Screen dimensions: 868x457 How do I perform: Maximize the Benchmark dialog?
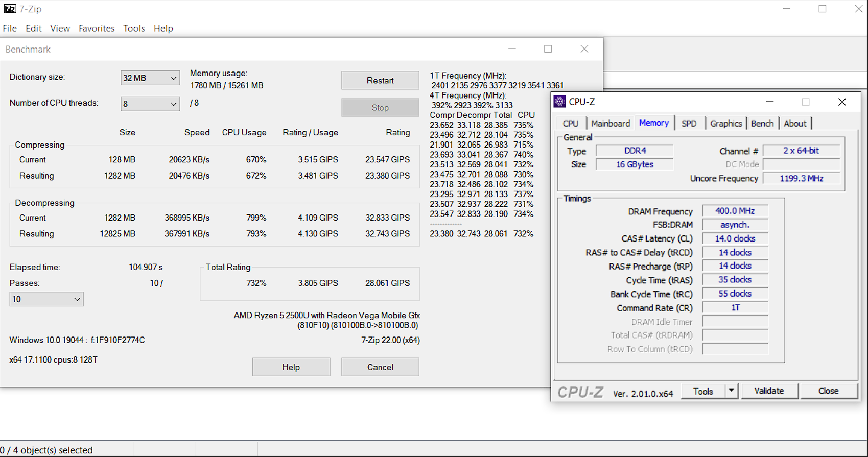pyautogui.click(x=548, y=49)
